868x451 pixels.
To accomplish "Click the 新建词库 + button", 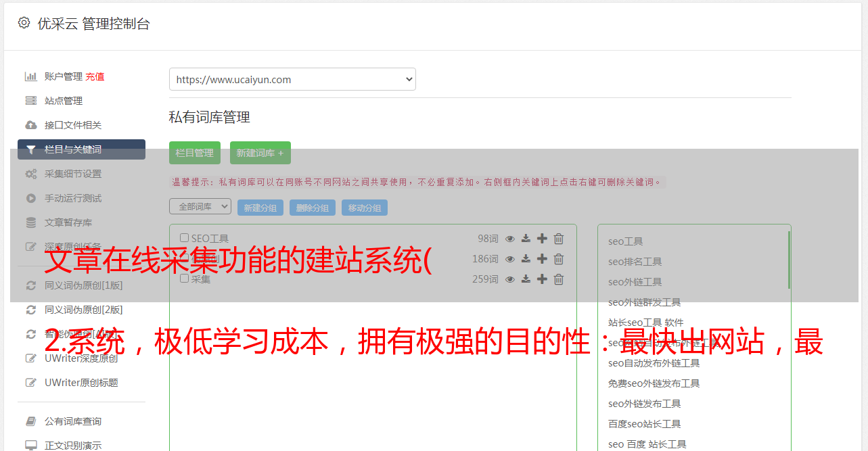I will pyautogui.click(x=260, y=153).
